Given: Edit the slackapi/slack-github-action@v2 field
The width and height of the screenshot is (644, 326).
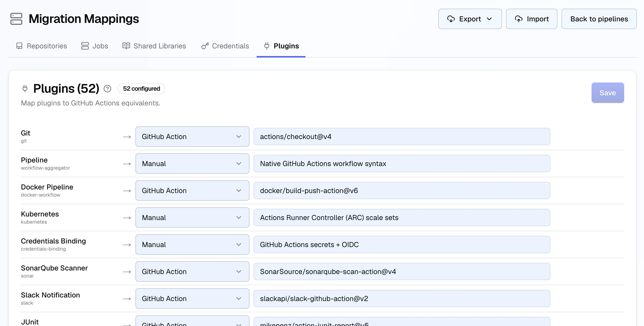Looking at the screenshot, I should click(402, 298).
